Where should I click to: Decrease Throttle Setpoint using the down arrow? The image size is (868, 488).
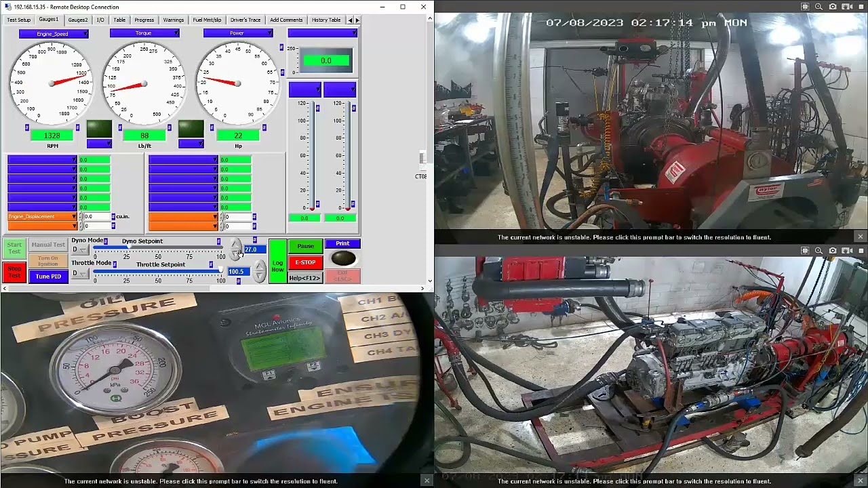[x=260, y=277]
